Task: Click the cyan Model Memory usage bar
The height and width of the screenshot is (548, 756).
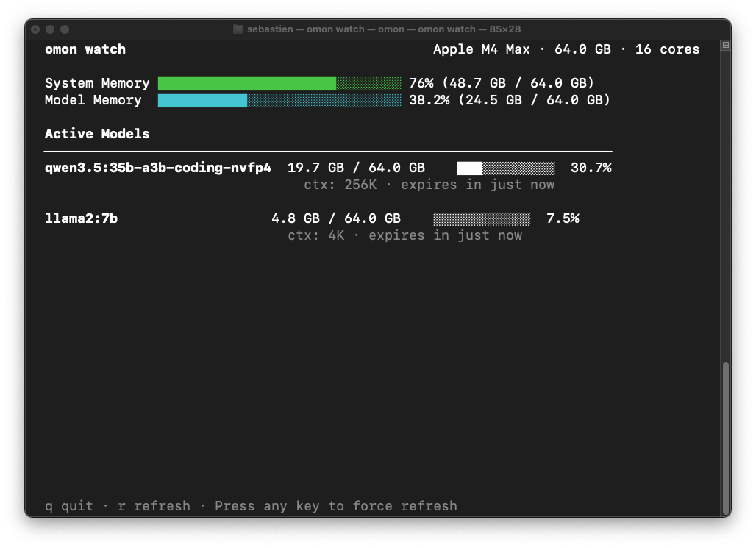Action: (x=279, y=100)
